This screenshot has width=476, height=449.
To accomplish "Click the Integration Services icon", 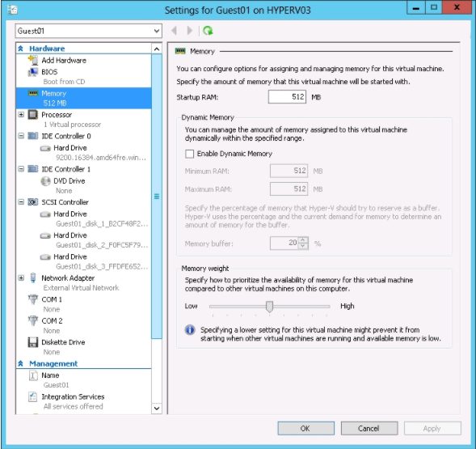I will click(33, 396).
